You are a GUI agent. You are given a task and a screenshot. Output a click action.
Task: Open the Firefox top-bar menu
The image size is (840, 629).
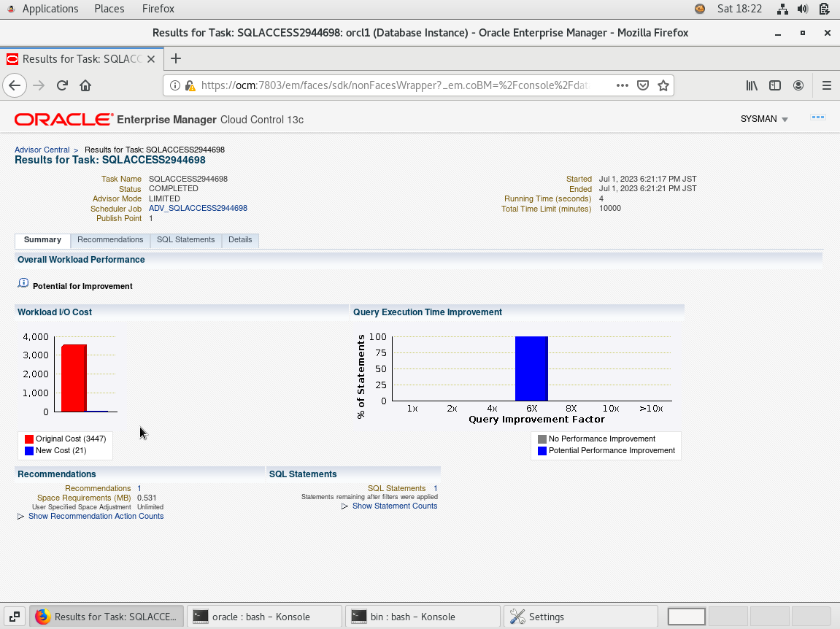click(158, 9)
